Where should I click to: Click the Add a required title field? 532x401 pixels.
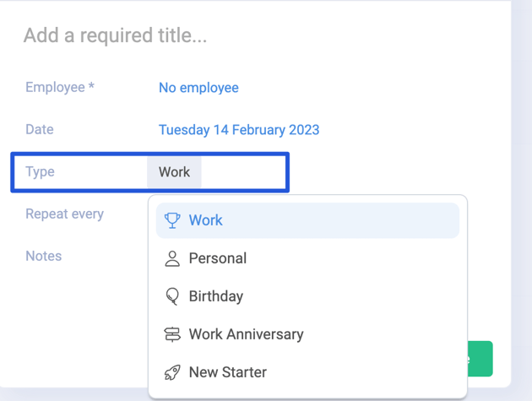(x=115, y=35)
